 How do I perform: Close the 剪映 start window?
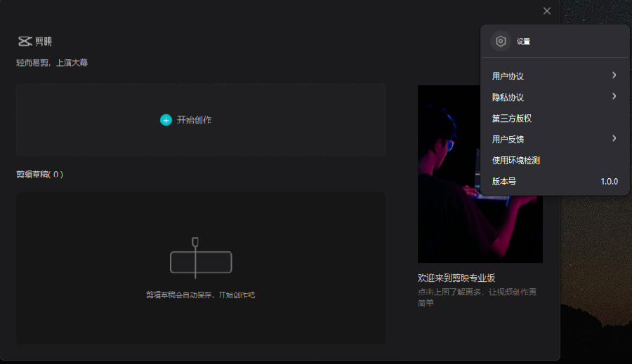pyautogui.click(x=546, y=11)
